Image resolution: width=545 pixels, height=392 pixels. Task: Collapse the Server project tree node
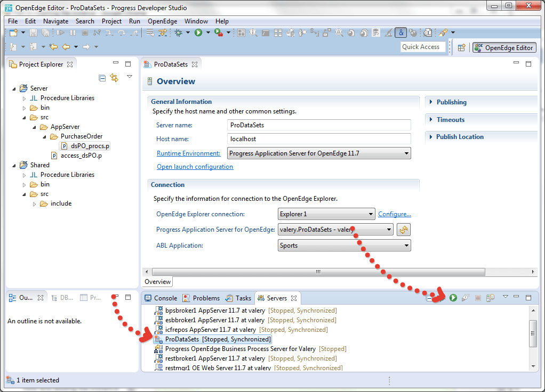click(x=14, y=89)
